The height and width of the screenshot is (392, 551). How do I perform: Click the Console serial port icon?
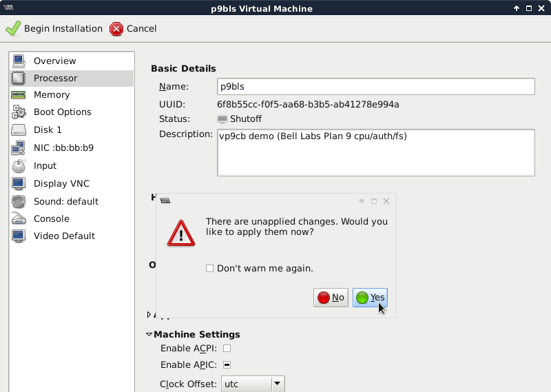coord(19,219)
